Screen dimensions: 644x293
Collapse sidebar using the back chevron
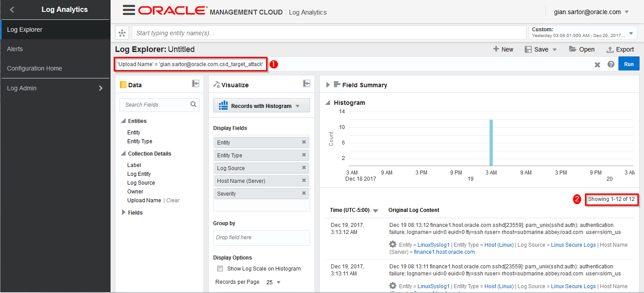(x=12, y=9)
